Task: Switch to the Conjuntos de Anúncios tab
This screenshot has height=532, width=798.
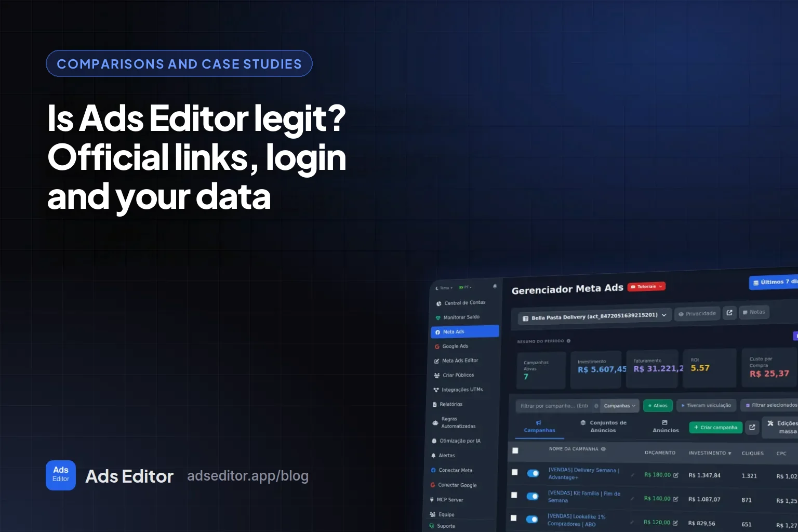Action: coord(603,427)
